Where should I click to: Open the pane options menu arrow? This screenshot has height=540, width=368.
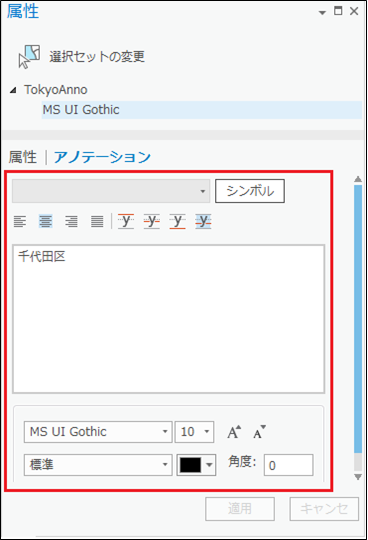322,13
